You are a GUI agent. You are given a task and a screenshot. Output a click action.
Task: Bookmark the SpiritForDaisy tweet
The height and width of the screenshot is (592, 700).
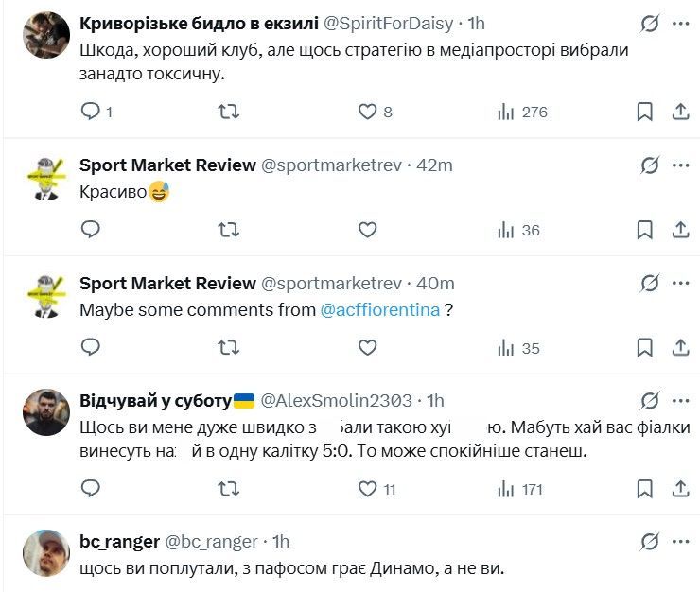pyautogui.click(x=644, y=112)
